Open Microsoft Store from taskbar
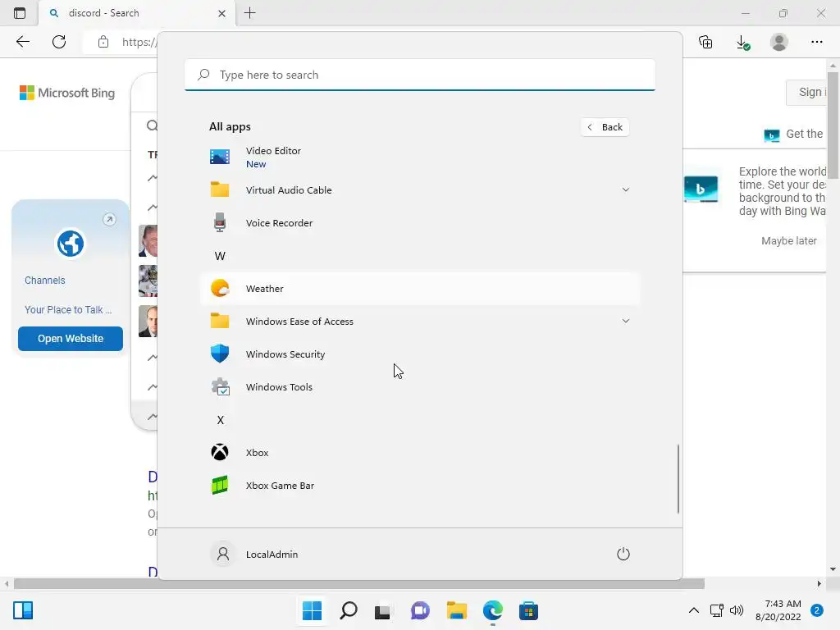 coord(528,610)
